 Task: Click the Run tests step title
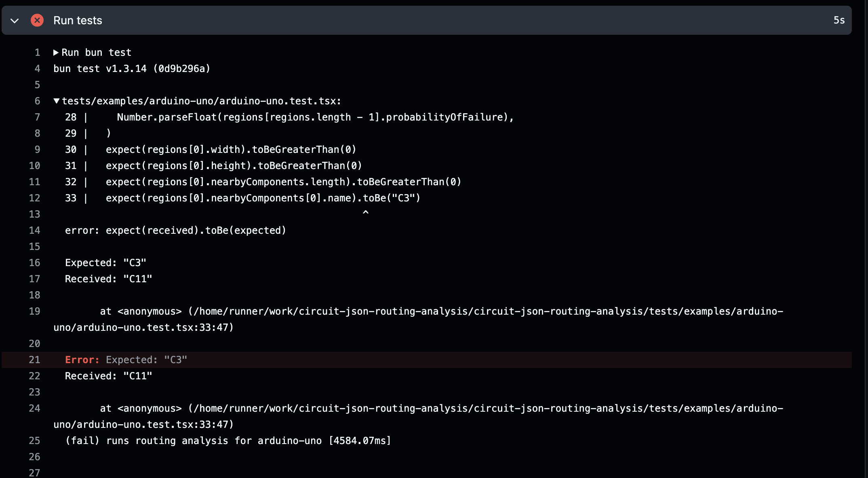point(78,20)
